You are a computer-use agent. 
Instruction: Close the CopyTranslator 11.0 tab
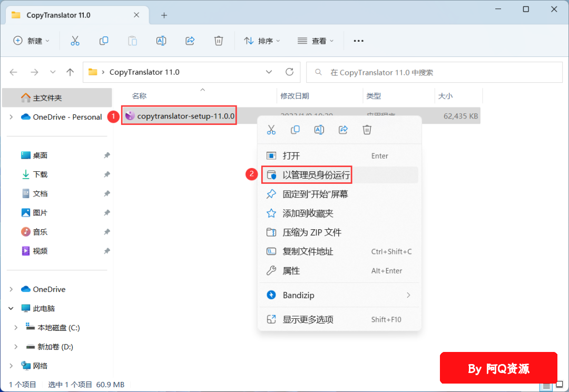click(x=136, y=15)
